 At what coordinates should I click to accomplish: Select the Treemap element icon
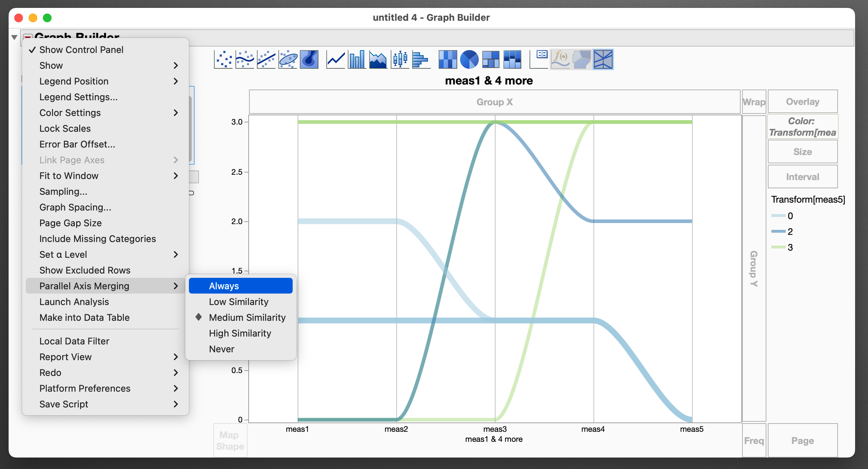click(491, 59)
